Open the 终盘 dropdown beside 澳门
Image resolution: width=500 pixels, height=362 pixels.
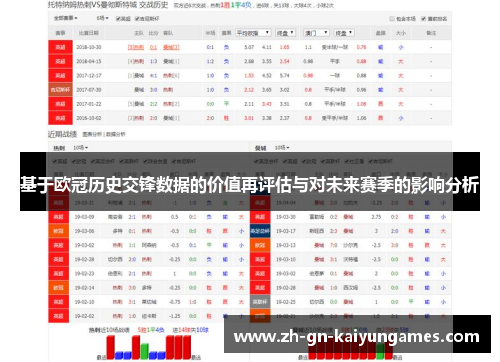coord(344,33)
